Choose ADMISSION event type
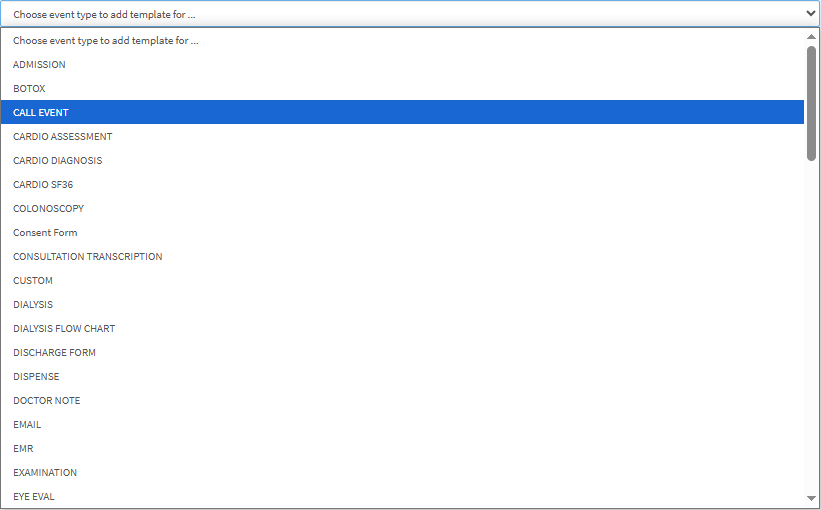This screenshot has height=510, width=821. (402, 64)
